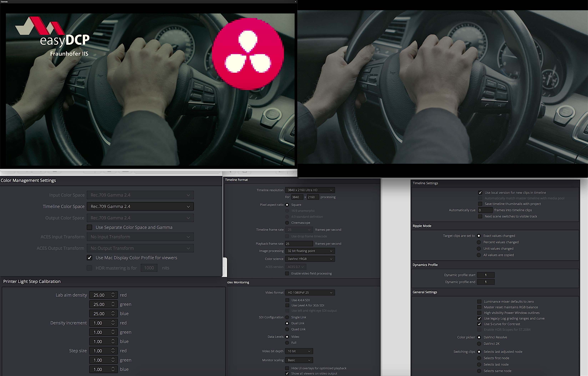The image size is (588, 376).
Task: Open the Video bit depth dropdown
Action: coord(299,351)
